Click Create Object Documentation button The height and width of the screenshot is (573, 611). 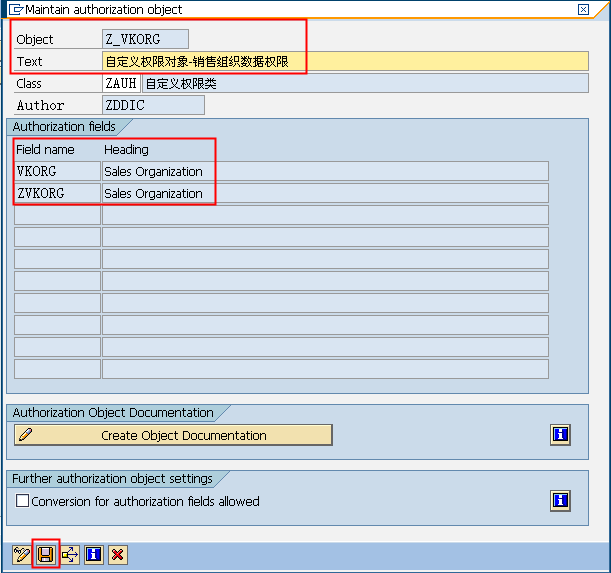pyautogui.click(x=173, y=435)
